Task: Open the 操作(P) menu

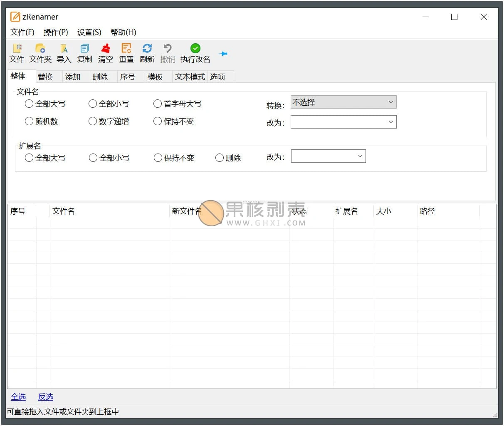Action: [56, 32]
